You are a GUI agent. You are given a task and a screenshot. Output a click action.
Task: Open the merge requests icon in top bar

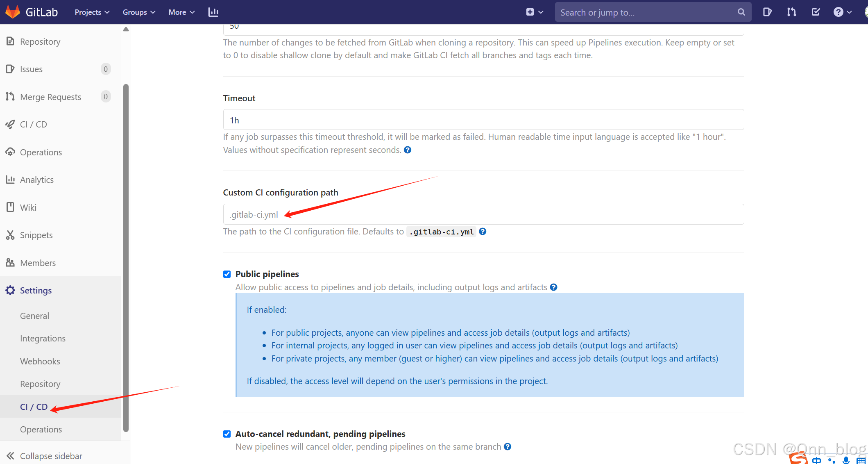tap(791, 12)
